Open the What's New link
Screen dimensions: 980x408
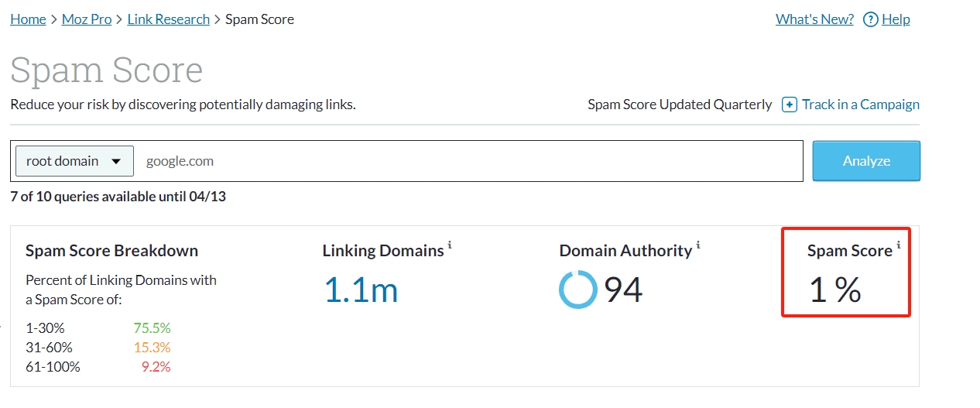pos(814,19)
